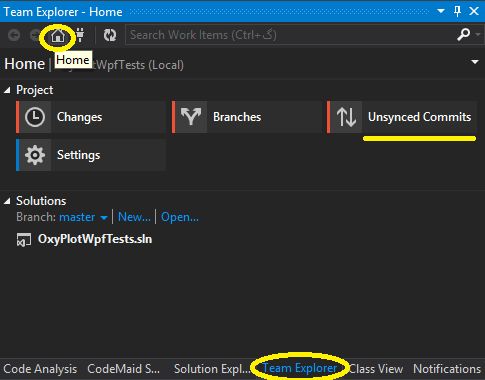Click the Refresh toolbar icon

(110, 35)
